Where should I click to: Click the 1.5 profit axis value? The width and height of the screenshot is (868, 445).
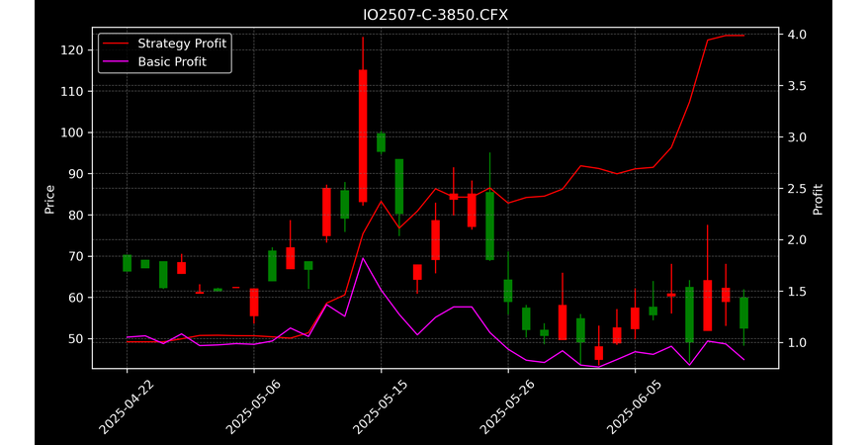tap(797, 292)
